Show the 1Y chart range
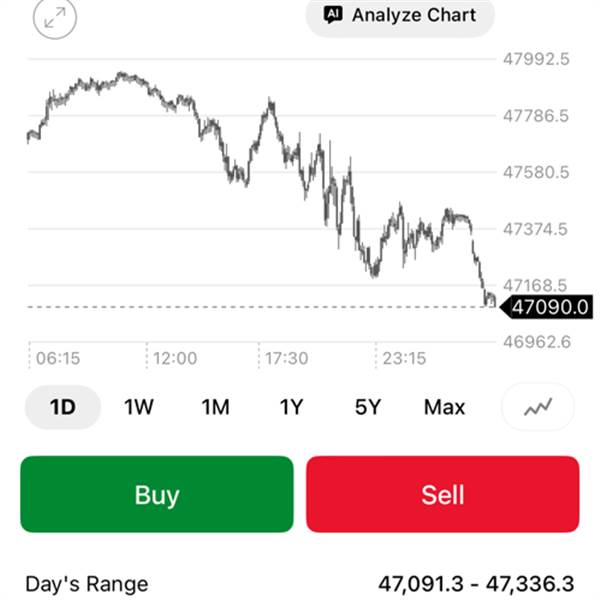The image size is (600, 600). [x=291, y=407]
